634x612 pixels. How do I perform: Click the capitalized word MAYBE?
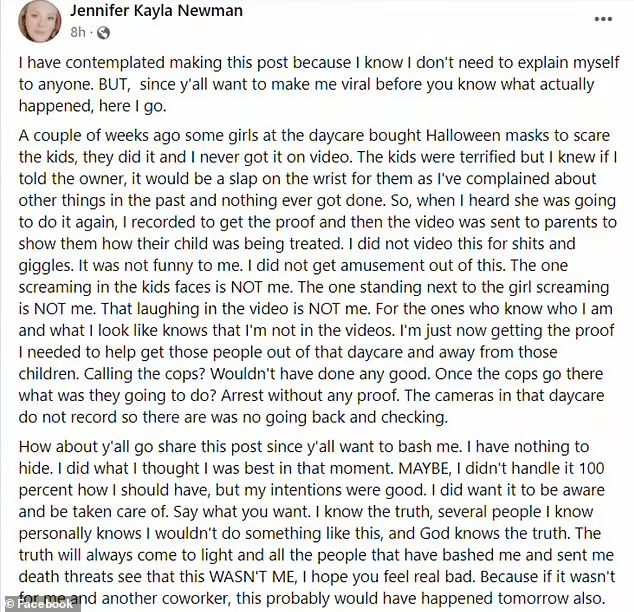[x=424, y=468]
